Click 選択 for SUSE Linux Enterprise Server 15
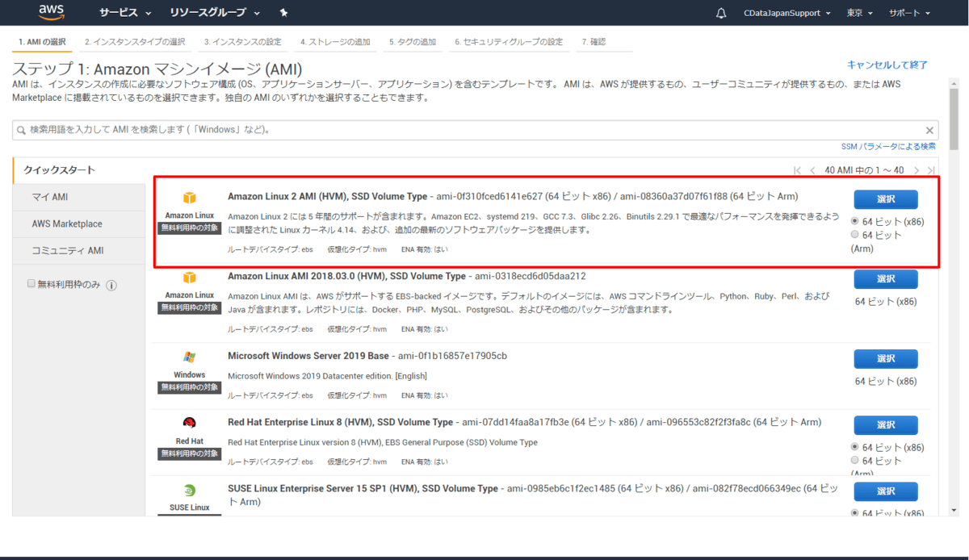Viewport: 969px width, 560px height. (x=886, y=491)
